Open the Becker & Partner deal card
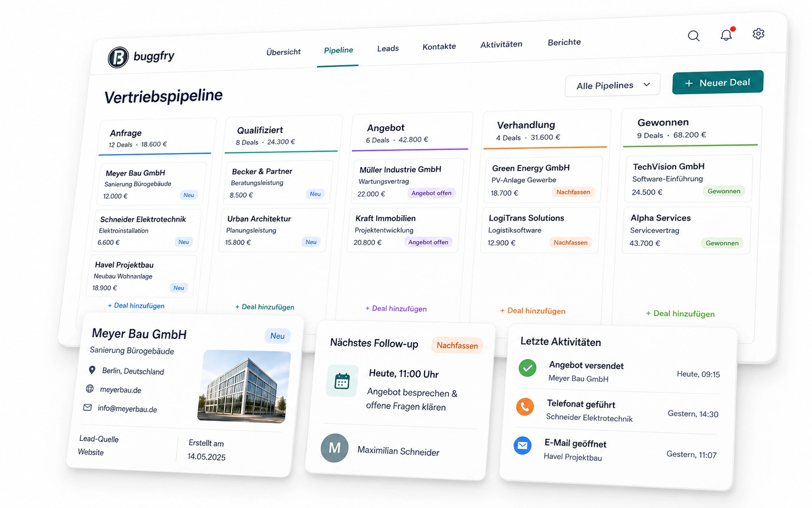 pos(279,182)
